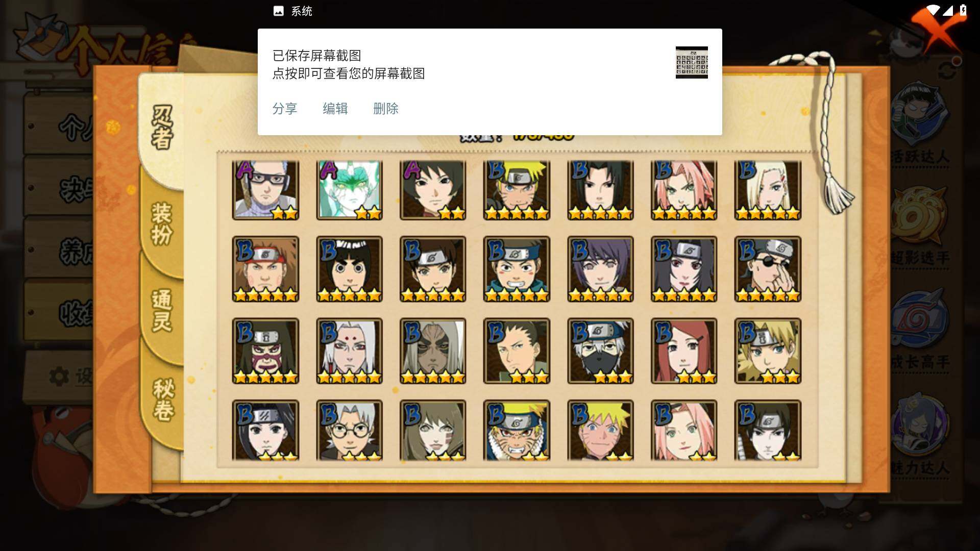The image size is (980, 551).
Task: Select the white-green A-rank creature portrait
Action: coord(349,190)
